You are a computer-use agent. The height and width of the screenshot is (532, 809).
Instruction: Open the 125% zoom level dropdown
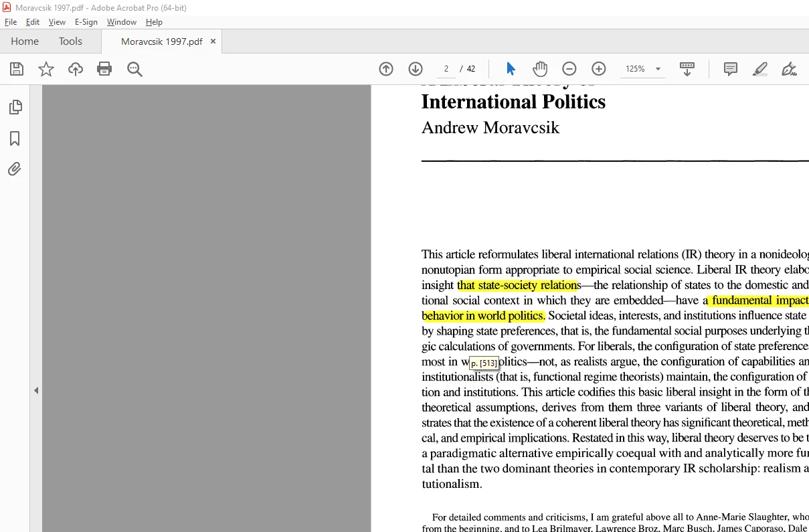642,69
